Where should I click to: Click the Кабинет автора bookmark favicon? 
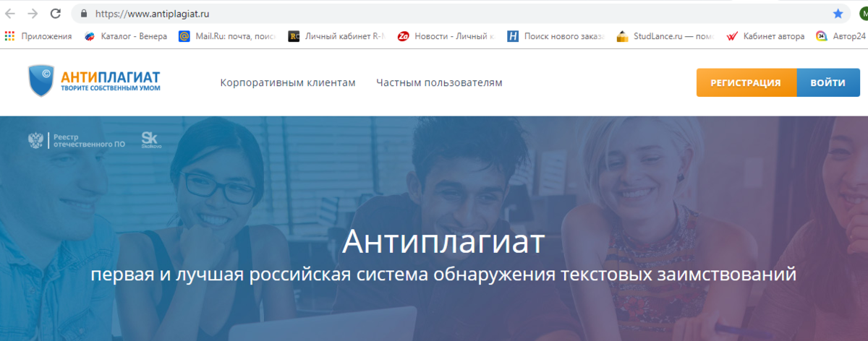coord(732,35)
